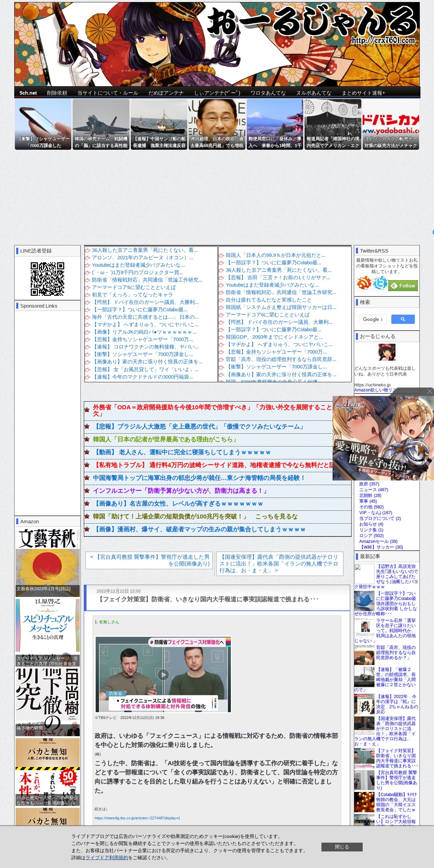
Task: Open まとめサイト速報+ navigation link
Action: [364, 93]
